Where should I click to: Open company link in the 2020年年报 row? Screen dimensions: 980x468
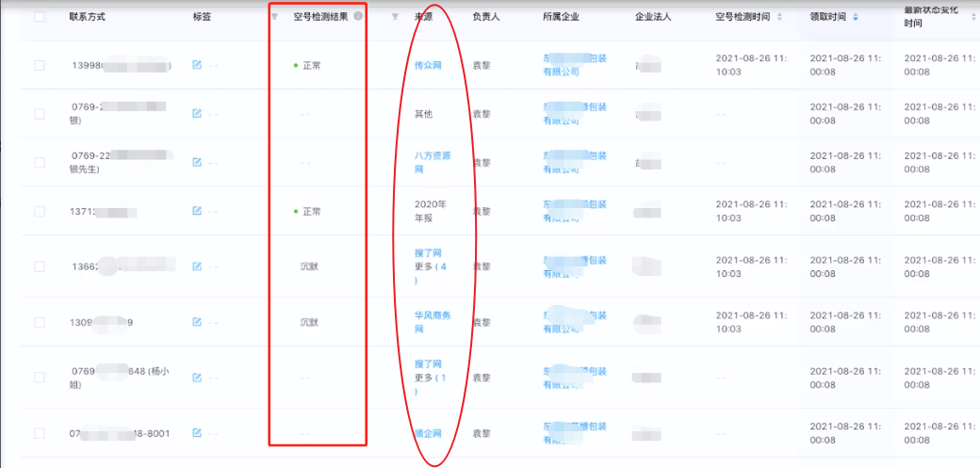point(575,211)
